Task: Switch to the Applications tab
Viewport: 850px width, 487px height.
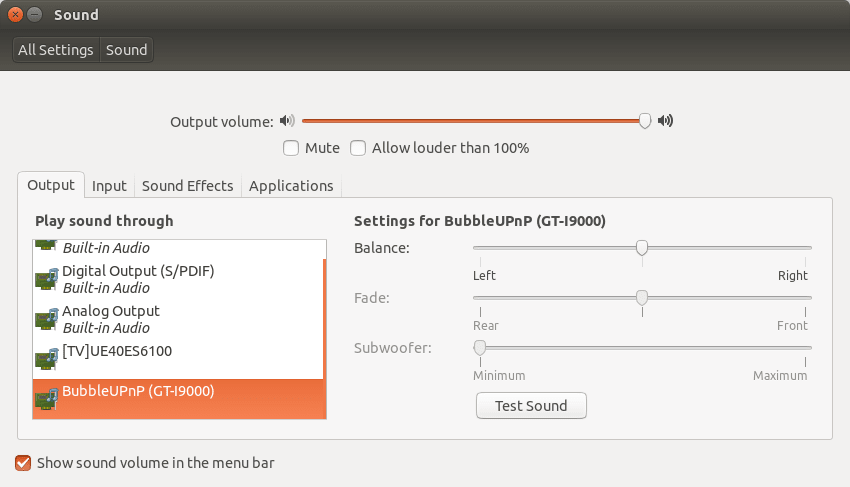Action: coord(291,185)
